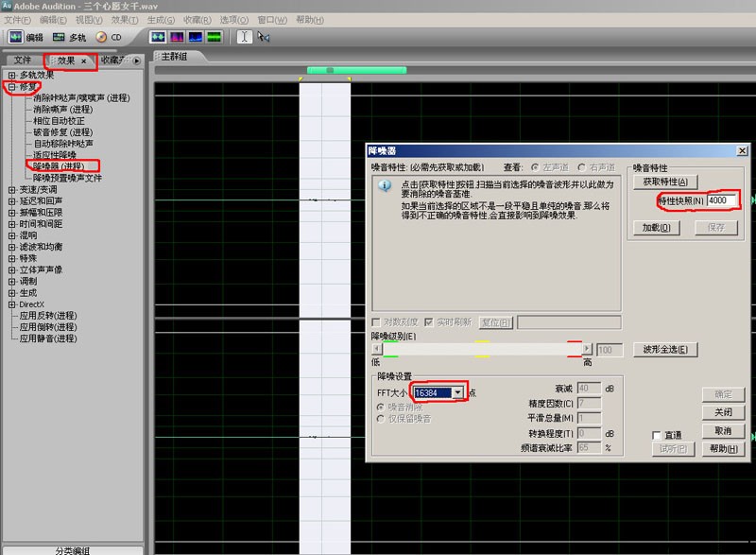This screenshot has width=756, height=555.
Task: Select the green phase view icon
Action: pos(215,37)
